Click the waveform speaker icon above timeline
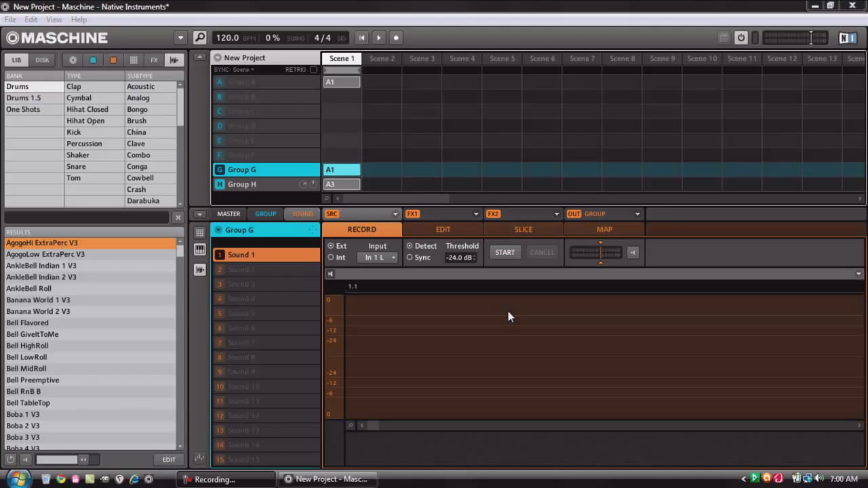 coord(330,274)
